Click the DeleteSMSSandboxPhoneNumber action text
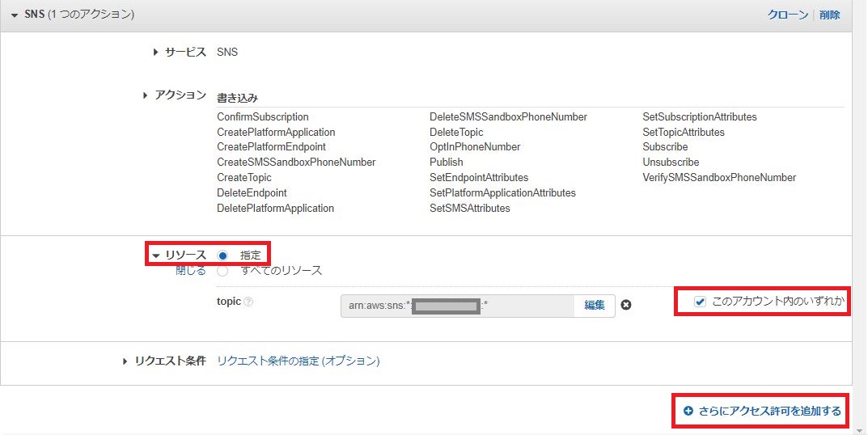Screen dimensions: 868x435 coord(508,116)
